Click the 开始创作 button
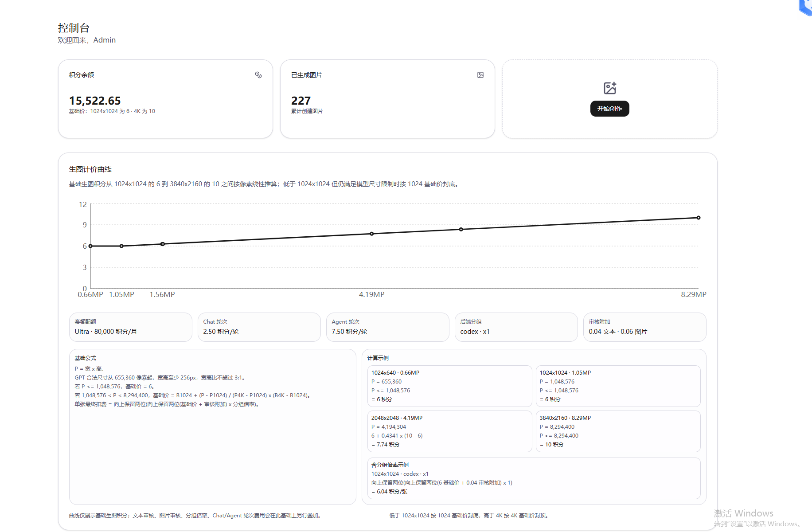812x532 pixels. [x=610, y=109]
